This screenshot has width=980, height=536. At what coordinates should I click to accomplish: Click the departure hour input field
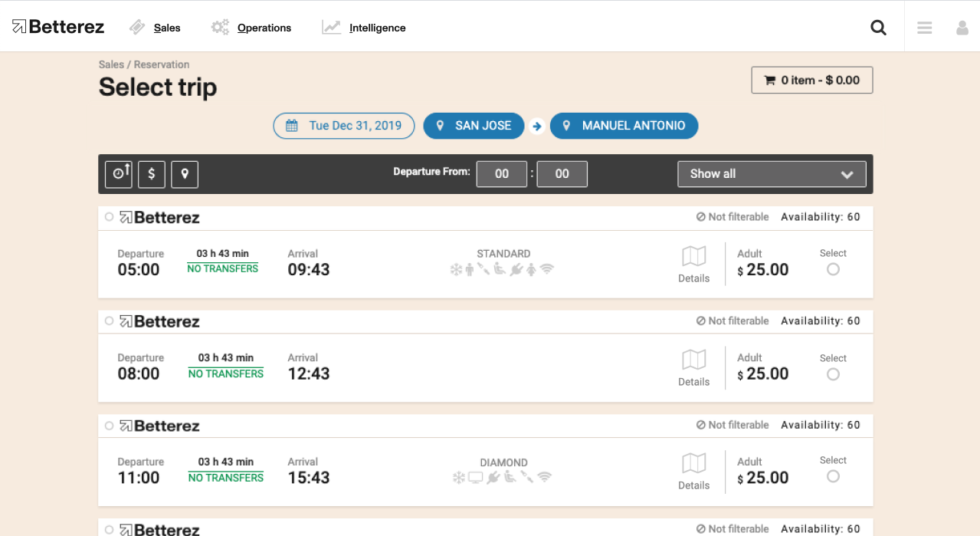pyautogui.click(x=502, y=174)
